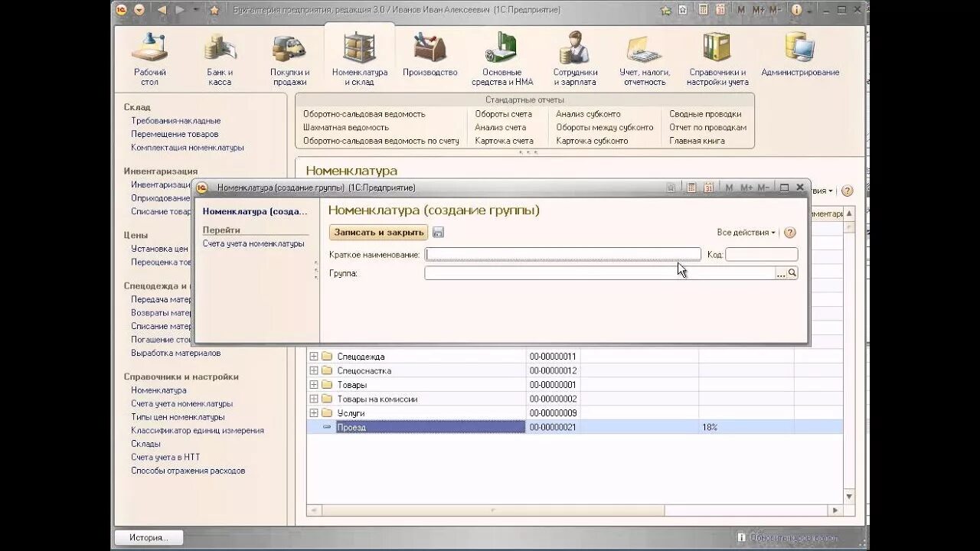Open Перемещение товаров link

click(175, 134)
